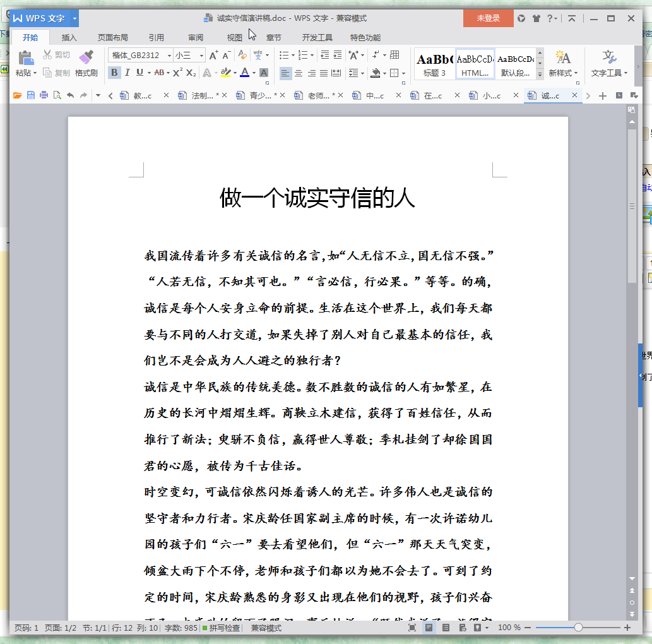Toggle bold formatting

click(114, 73)
